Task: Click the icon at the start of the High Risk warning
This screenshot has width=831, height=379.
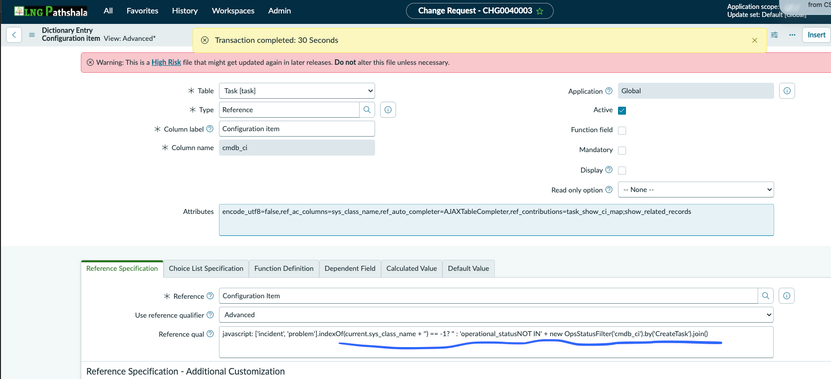Action: click(90, 62)
